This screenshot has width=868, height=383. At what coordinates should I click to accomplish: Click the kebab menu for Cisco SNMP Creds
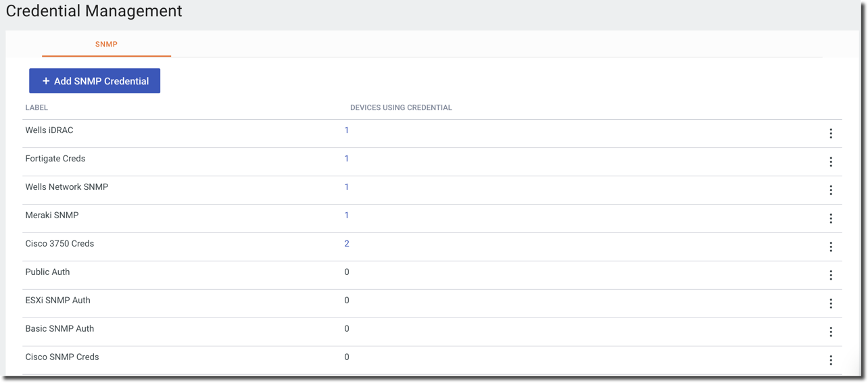click(831, 361)
